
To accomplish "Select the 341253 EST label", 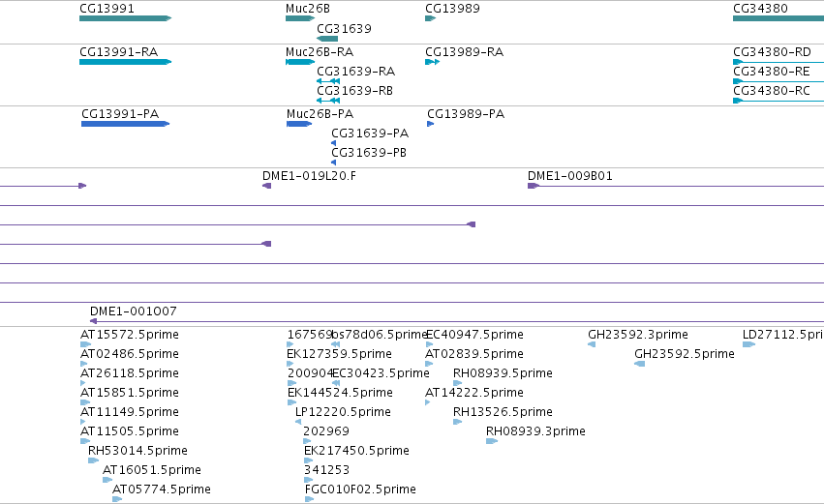I will pyautogui.click(x=327, y=470).
